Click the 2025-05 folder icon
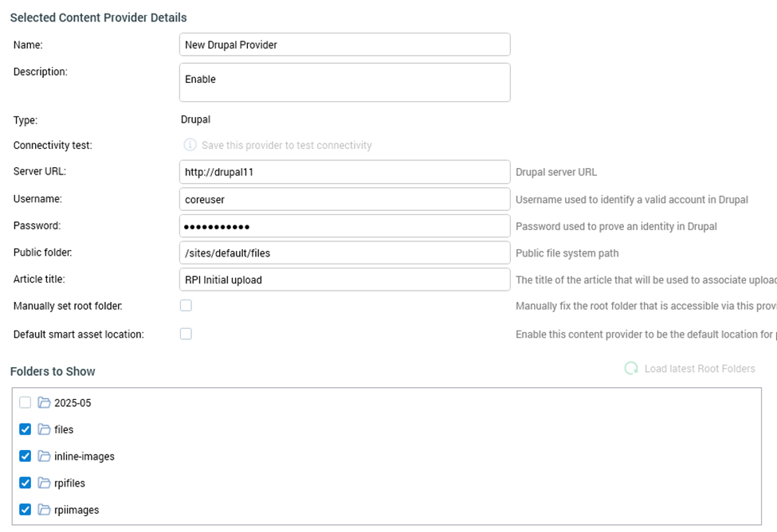Image resolution: width=777 pixels, height=532 pixels. (x=45, y=403)
